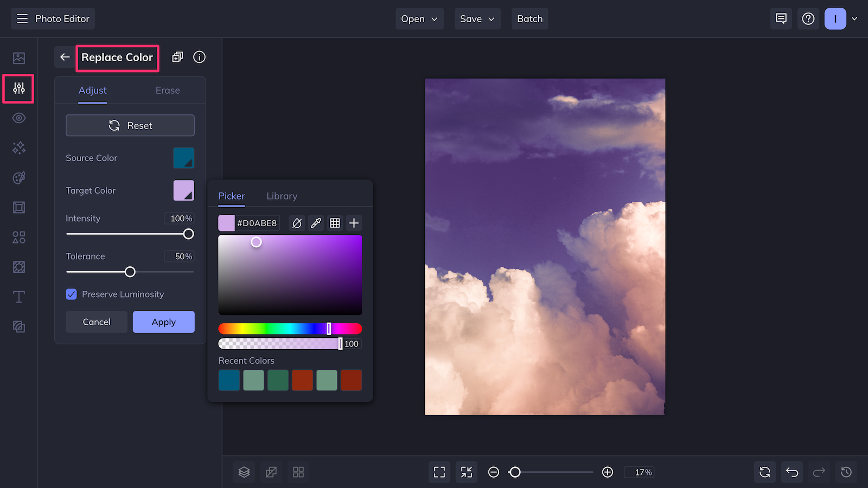Toggle the sparkle Effects tool

(x=18, y=147)
